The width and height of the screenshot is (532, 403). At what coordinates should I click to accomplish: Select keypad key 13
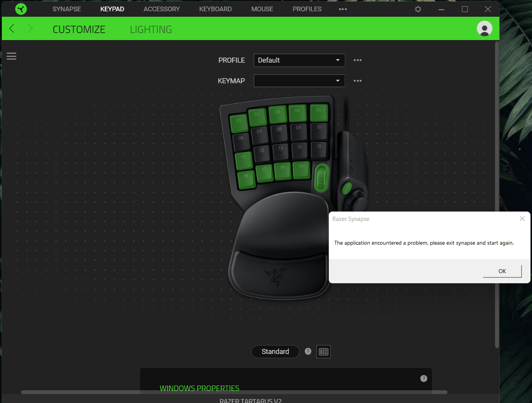coord(281,152)
